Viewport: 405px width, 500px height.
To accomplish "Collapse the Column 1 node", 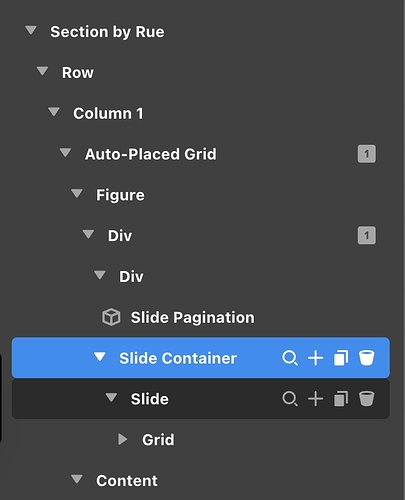I will point(54,112).
